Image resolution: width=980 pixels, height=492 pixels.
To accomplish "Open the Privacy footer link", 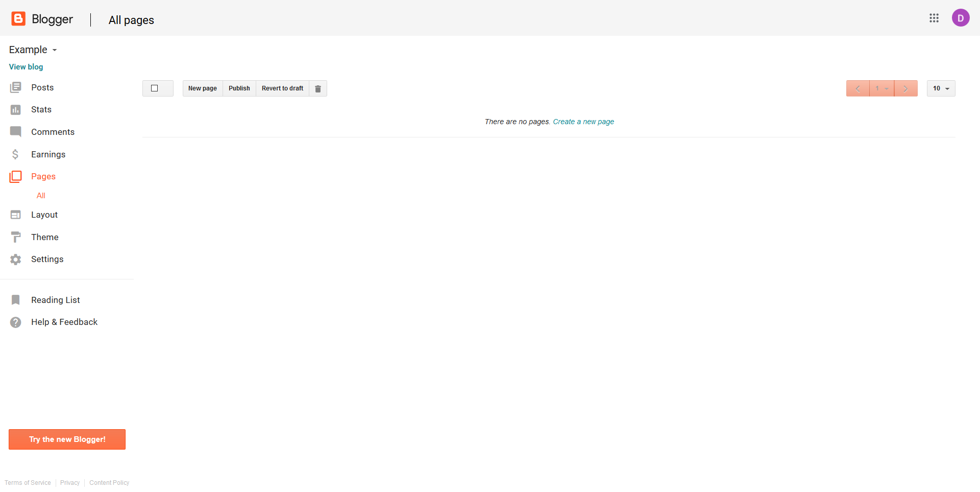I will [x=70, y=483].
